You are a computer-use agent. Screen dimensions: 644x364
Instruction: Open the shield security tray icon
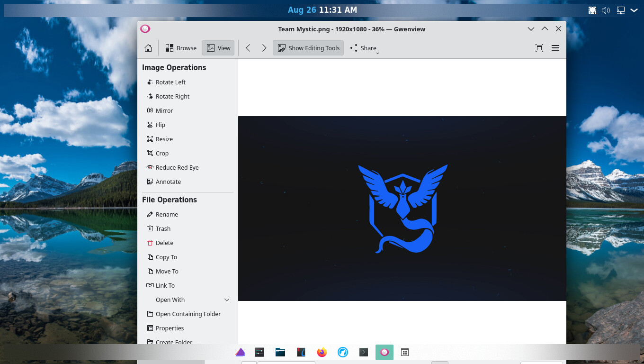(592, 10)
